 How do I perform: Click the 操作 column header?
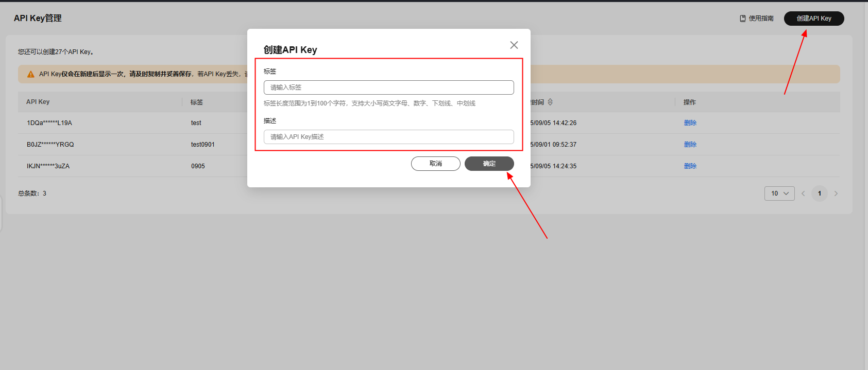[690, 102]
